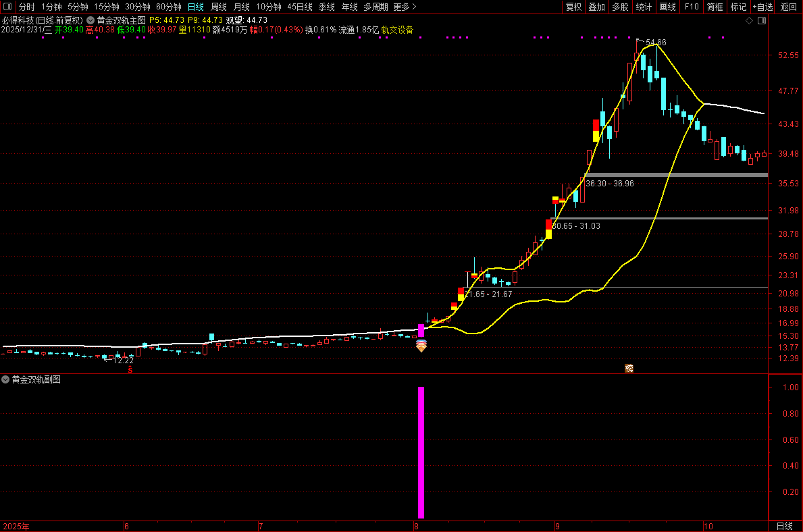Click the 画线 drawing tools button
This screenshot has height=532, width=803.
[667, 7]
